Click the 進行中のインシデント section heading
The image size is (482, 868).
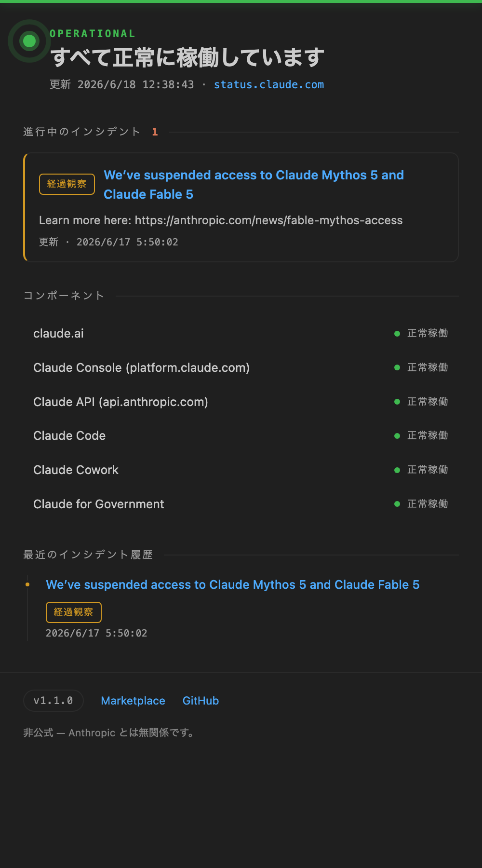(x=82, y=132)
